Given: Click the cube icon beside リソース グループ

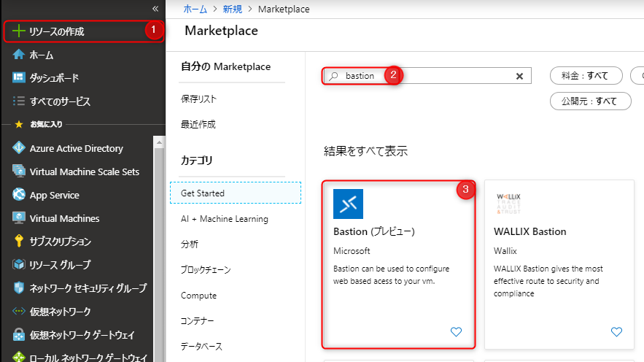Looking at the screenshot, I should 18,264.
